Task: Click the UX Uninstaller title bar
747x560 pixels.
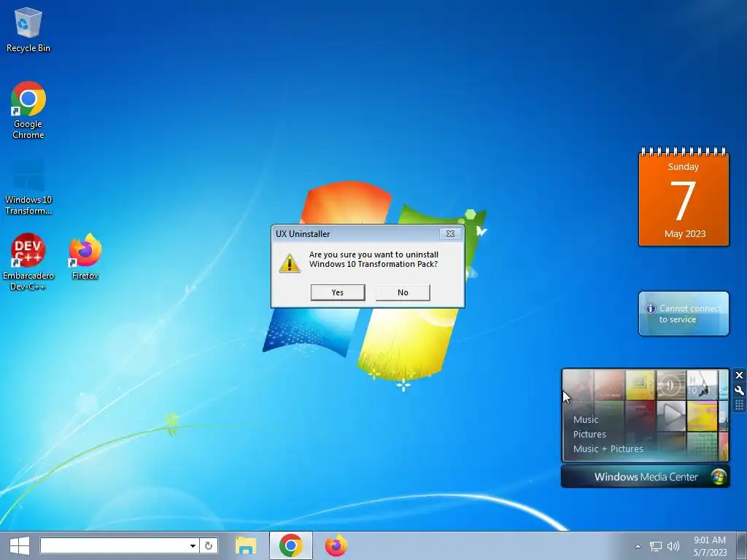Action: point(356,234)
